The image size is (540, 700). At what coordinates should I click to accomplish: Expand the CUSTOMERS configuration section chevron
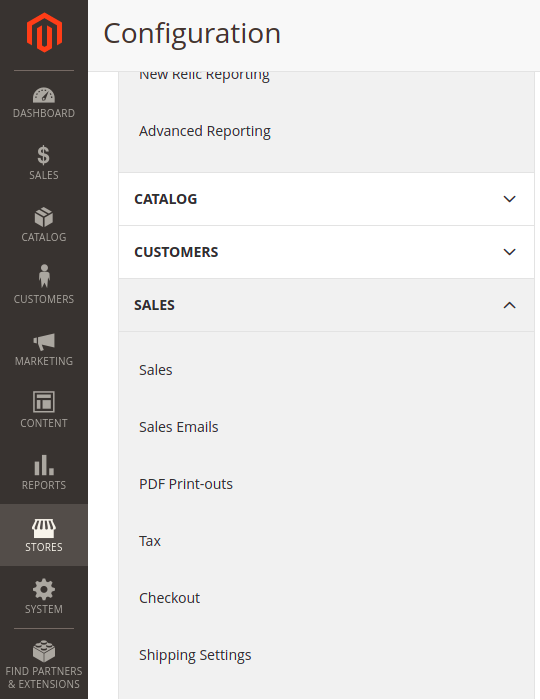509,252
